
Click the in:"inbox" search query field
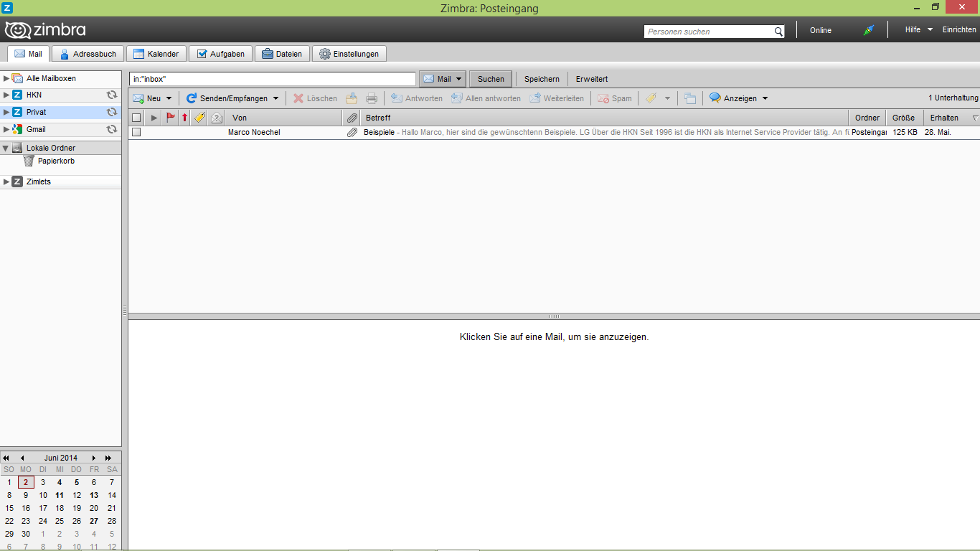coord(272,79)
